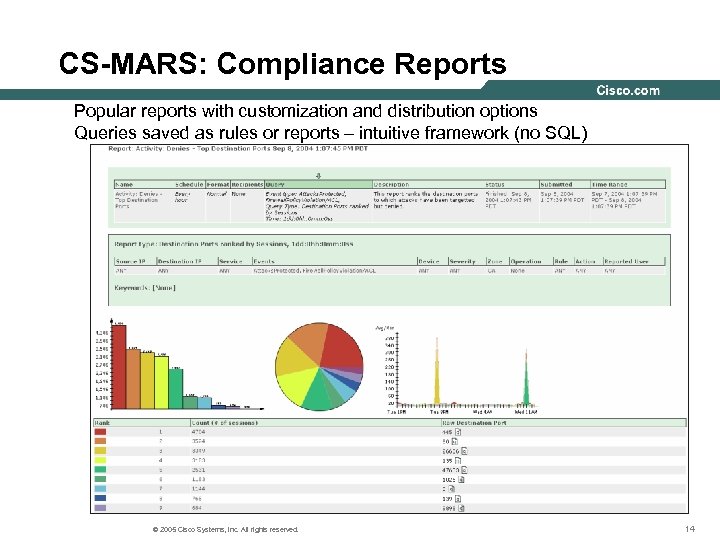Click the info icon beside port 1025
The width and height of the screenshot is (720, 540).
461,479
